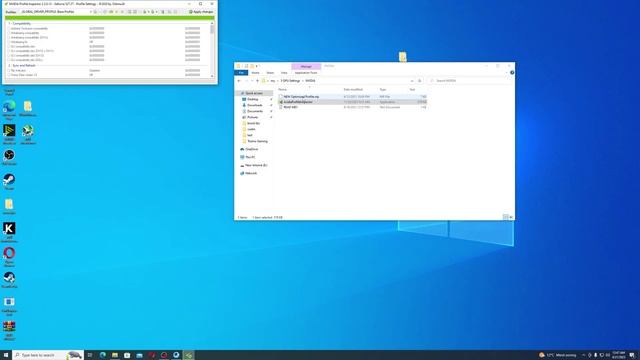Open address bar history dropdown

coord(412,81)
